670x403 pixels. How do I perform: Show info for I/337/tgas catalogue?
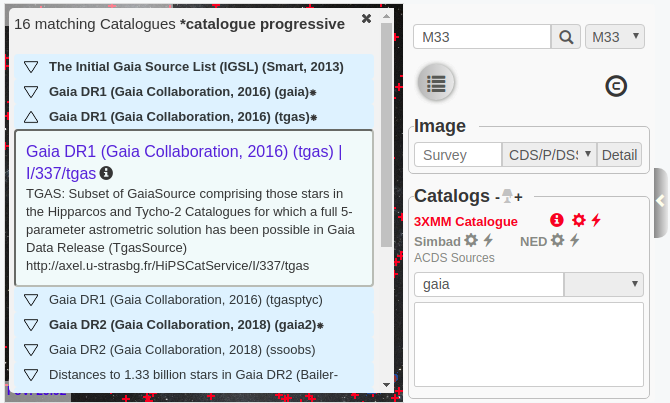pos(106,173)
